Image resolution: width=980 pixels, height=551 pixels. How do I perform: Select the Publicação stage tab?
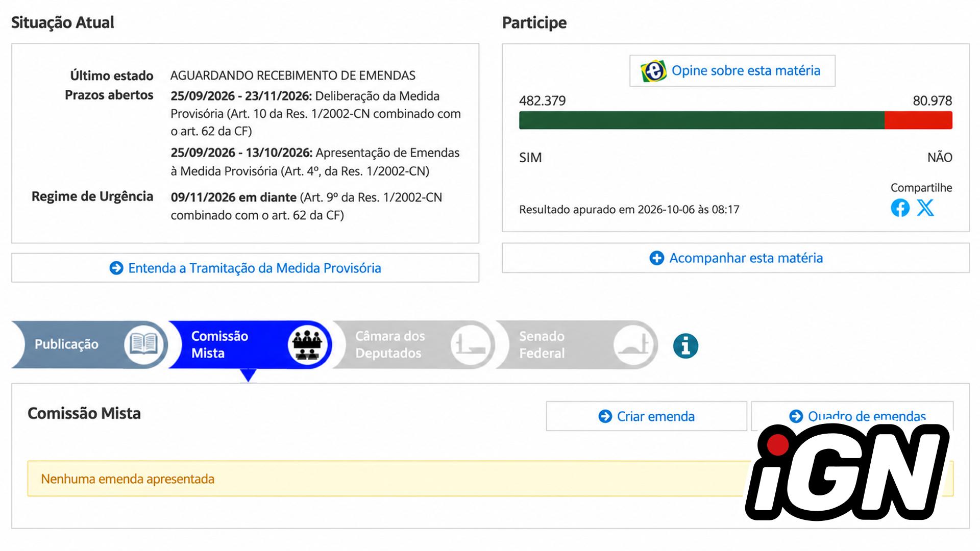point(90,344)
